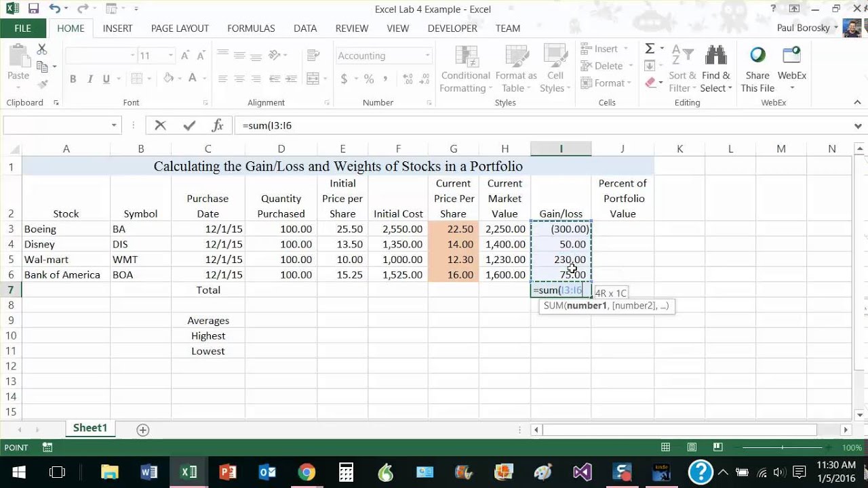
Task: Open Sort & Filter
Action: 682,68
